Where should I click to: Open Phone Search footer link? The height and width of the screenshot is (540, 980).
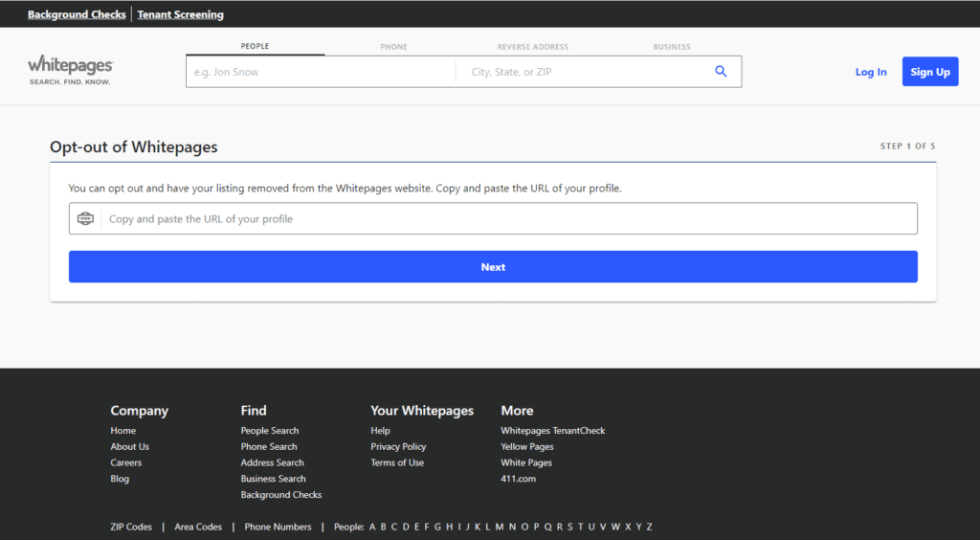pos(269,447)
